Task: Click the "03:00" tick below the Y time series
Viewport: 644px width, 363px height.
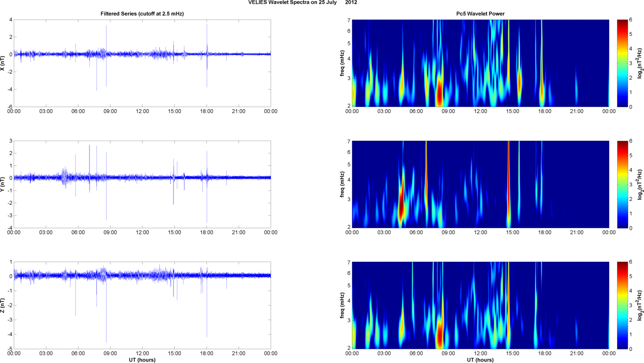Action: (46, 232)
